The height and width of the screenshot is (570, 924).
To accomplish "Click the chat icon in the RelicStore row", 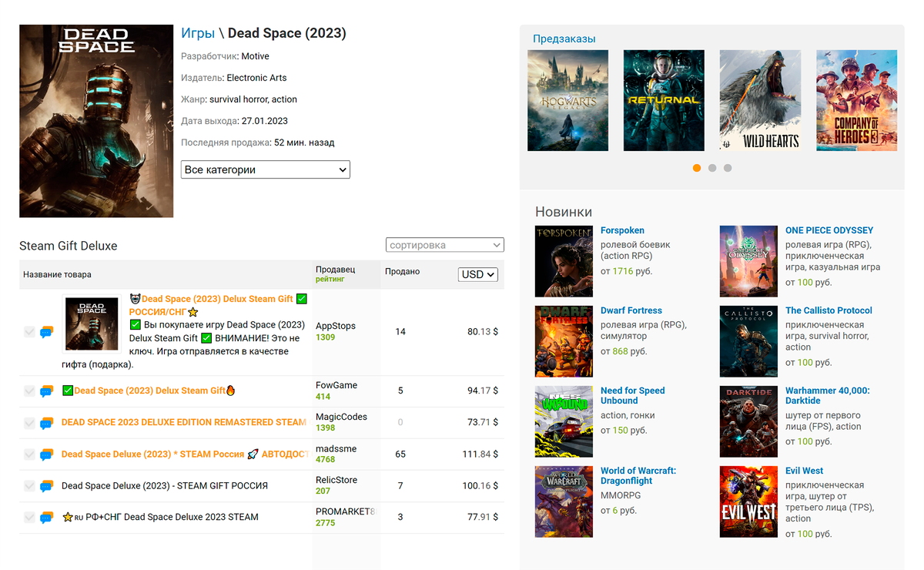I will point(46,486).
